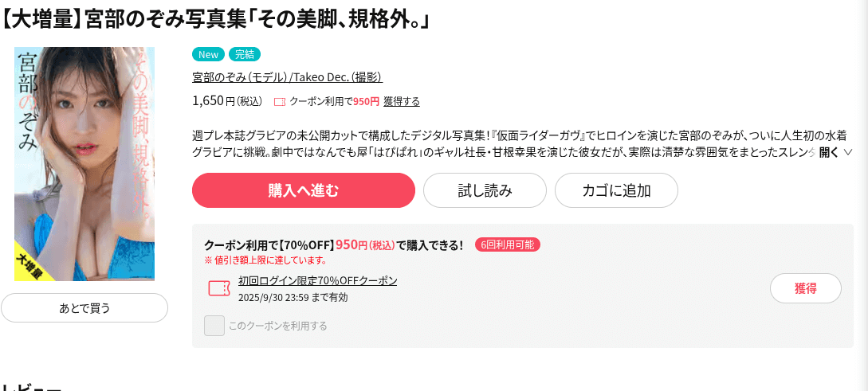This screenshot has width=868, height=391.
Task: Click the 完結 status badge
Action: click(x=245, y=54)
